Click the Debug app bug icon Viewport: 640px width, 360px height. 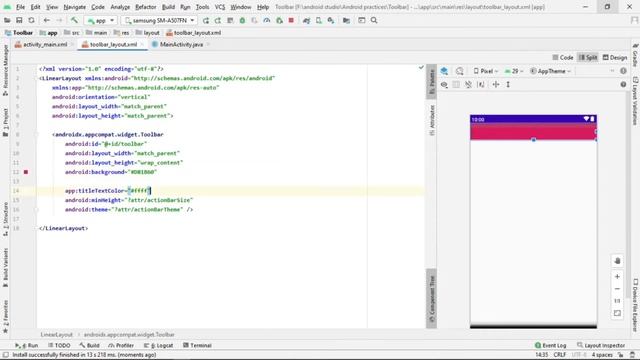[242, 20]
